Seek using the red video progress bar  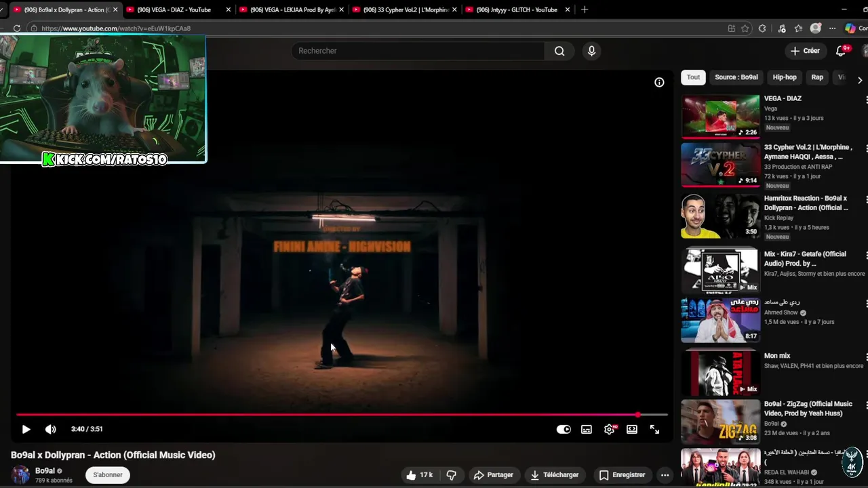342,414
